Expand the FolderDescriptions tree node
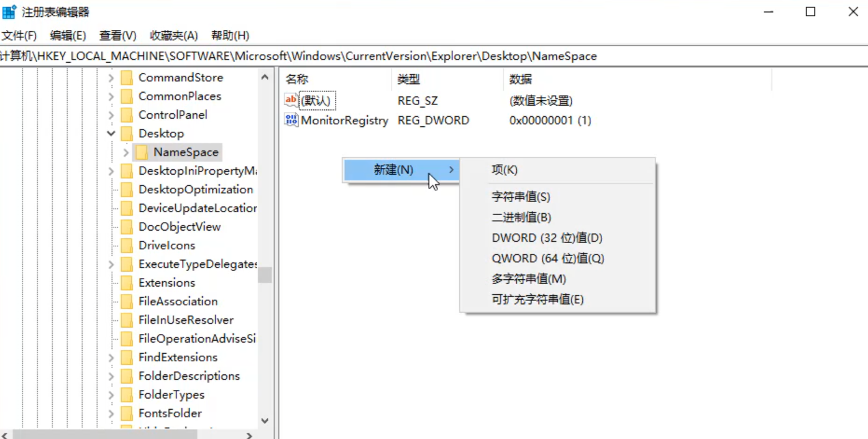This screenshot has width=868, height=439. click(x=111, y=376)
